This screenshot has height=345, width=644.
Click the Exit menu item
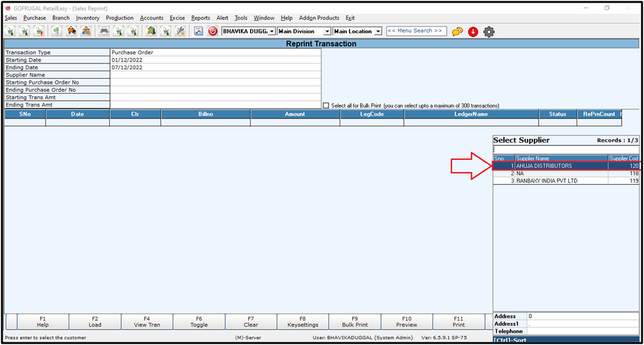350,18
